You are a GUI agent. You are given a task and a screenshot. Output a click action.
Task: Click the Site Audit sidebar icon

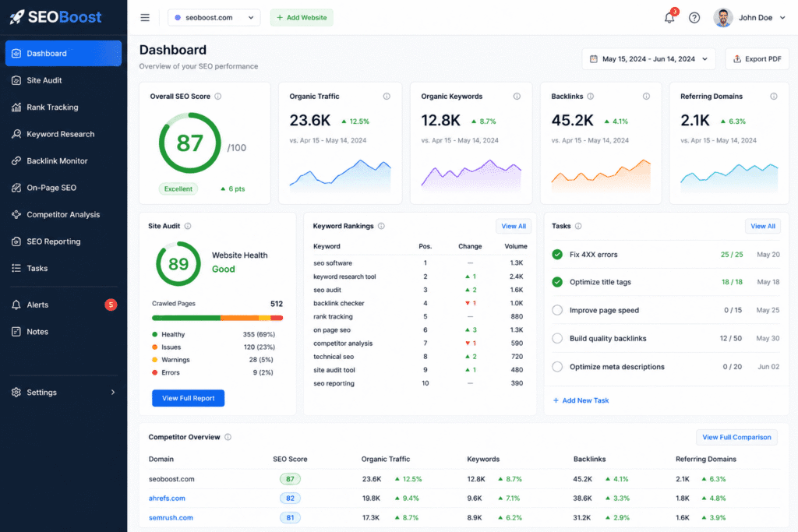pyautogui.click(x=16, y=80)
